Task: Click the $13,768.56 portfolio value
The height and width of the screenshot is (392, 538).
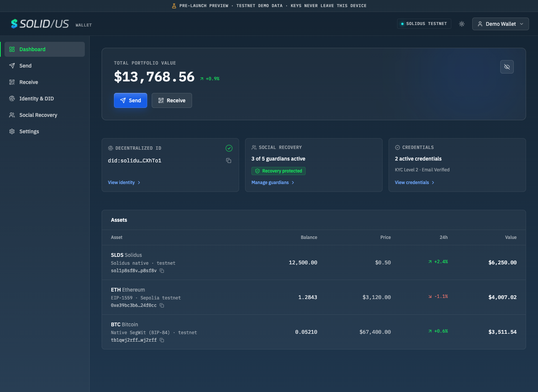Action: click(x=154, y=77)
